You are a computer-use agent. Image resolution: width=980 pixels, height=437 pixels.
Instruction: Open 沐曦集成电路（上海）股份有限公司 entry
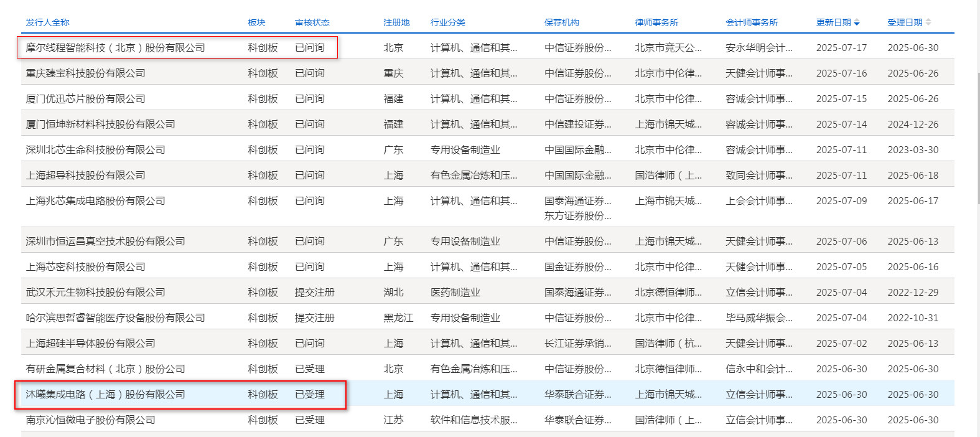105,395
